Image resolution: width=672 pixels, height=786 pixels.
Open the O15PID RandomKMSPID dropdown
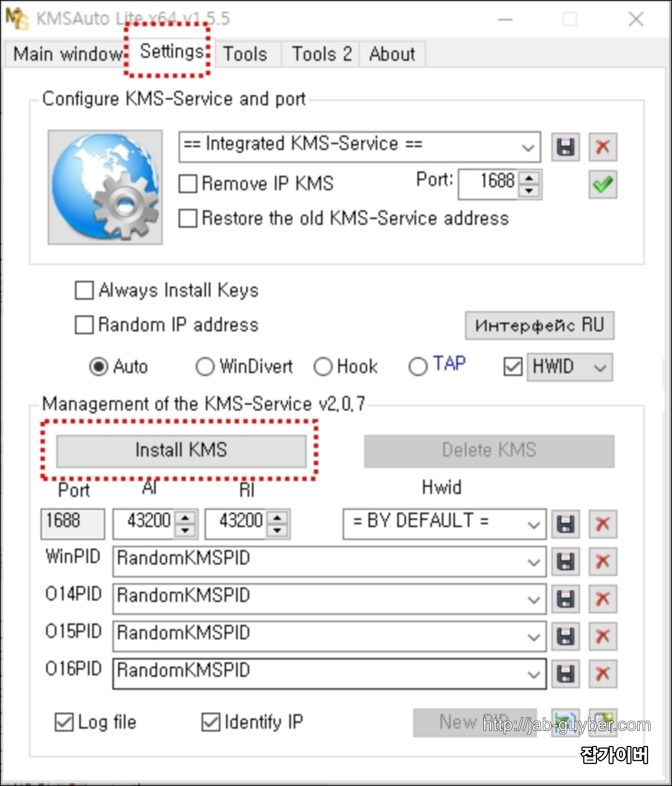tap(533, 637)
